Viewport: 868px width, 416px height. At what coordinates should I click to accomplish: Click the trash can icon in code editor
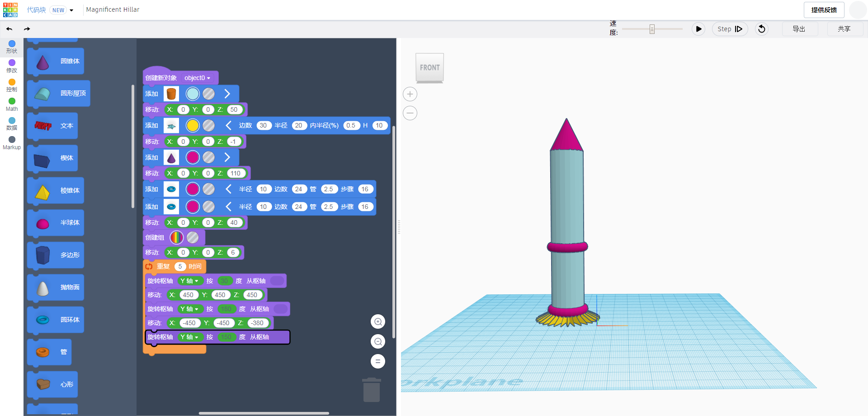371,390
